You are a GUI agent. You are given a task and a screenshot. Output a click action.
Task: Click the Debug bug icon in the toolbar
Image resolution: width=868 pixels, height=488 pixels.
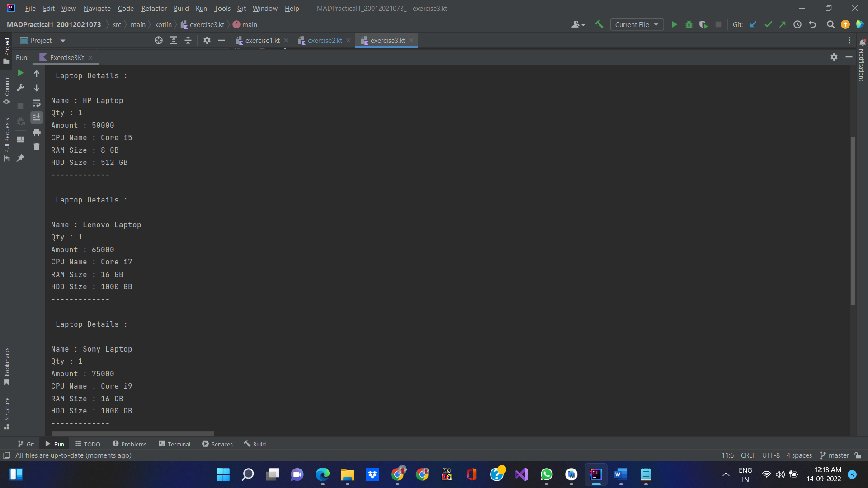(x=689, y=24)
